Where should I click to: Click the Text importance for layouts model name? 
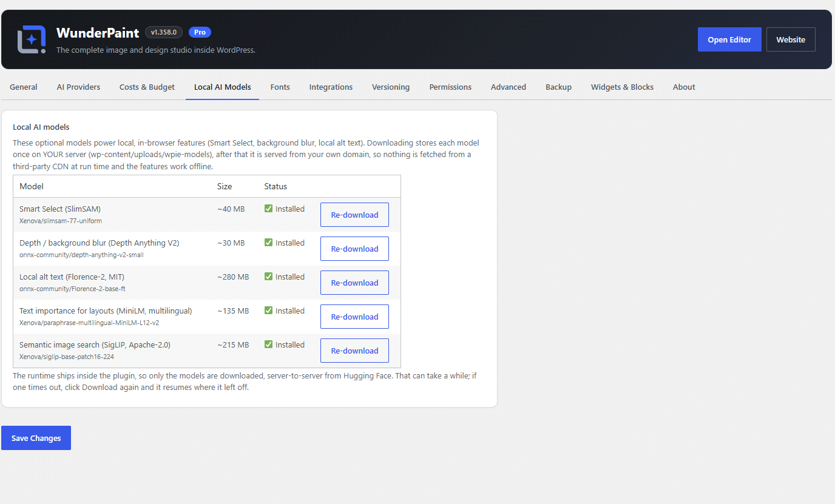(x=106, y=311)
